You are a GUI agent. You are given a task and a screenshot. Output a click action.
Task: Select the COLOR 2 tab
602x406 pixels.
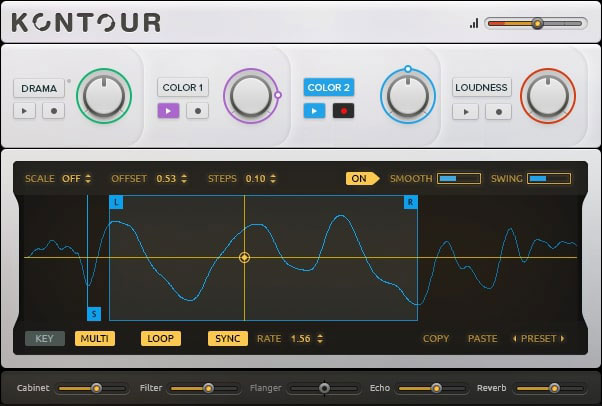(328, 88)
